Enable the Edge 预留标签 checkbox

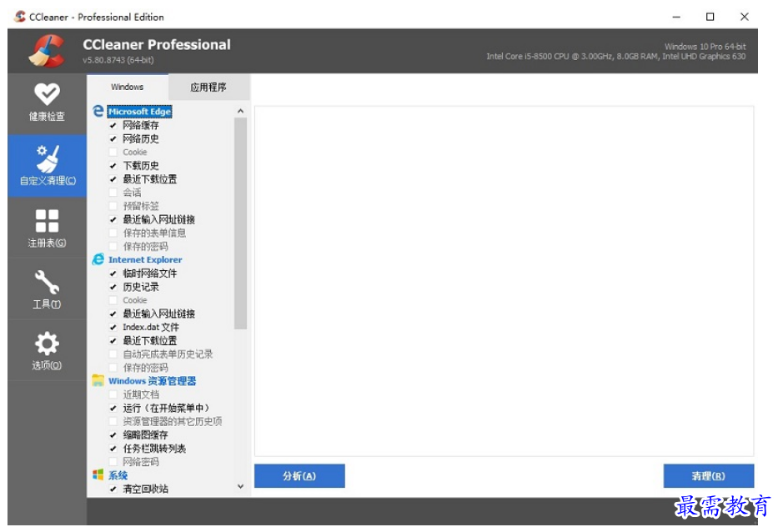tap(113, 206)
